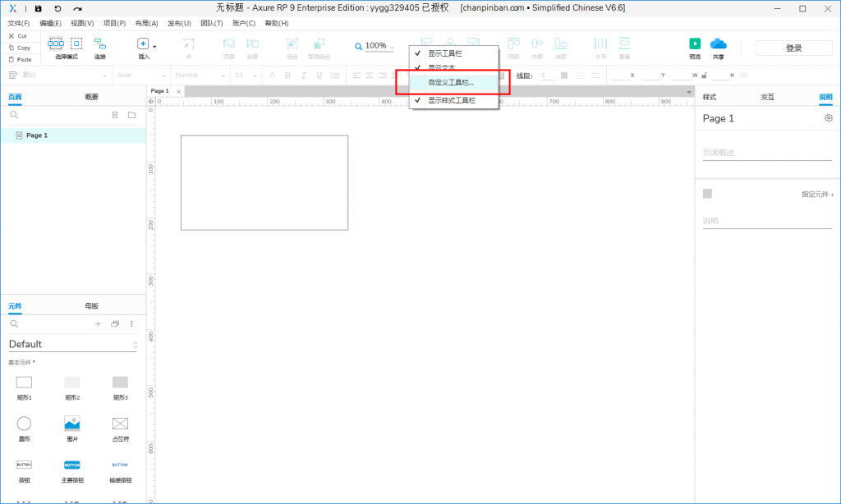Click the Save disk icon in title bar
841x504 pixels.
(38, 8)
